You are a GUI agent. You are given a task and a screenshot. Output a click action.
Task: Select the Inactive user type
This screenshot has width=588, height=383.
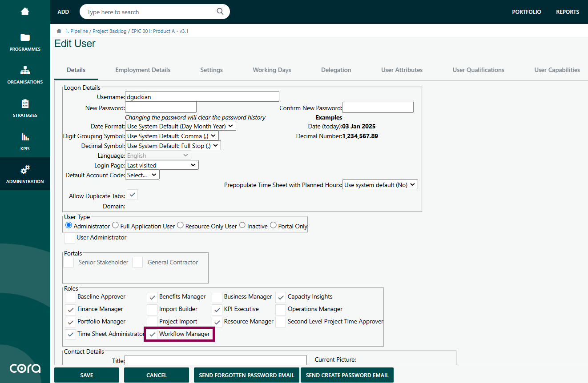tap(242, 225)
